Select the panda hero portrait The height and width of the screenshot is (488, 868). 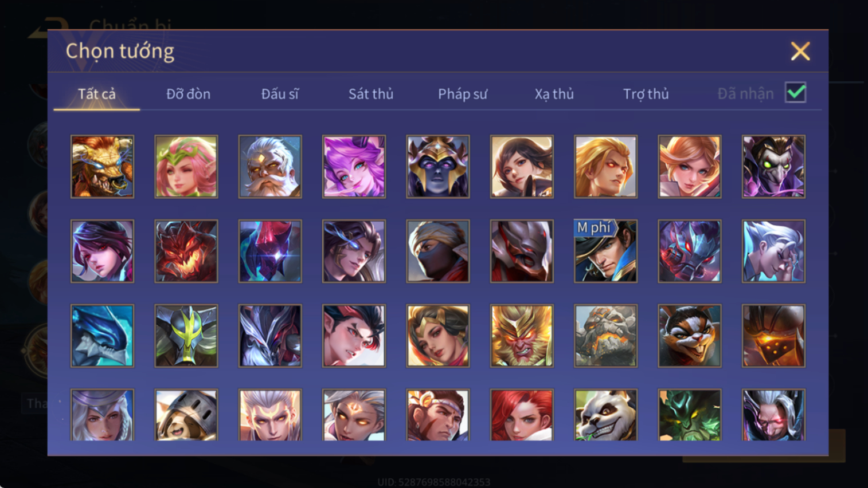click(x=605, y=415)
